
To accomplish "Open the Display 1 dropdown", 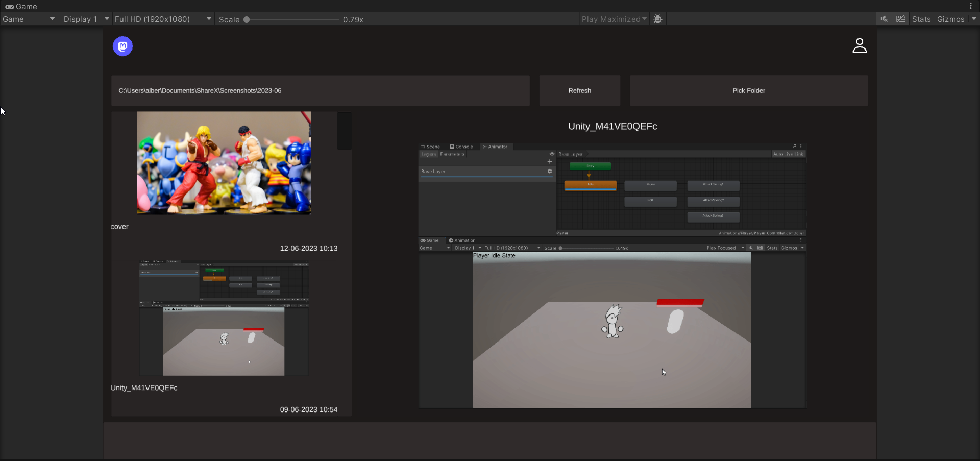I will click(85, 19).
